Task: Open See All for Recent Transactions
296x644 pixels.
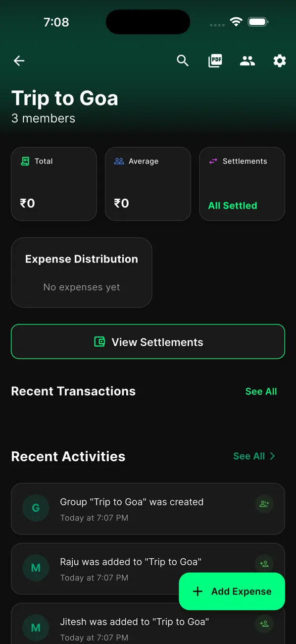Action: tap(261, 391)
